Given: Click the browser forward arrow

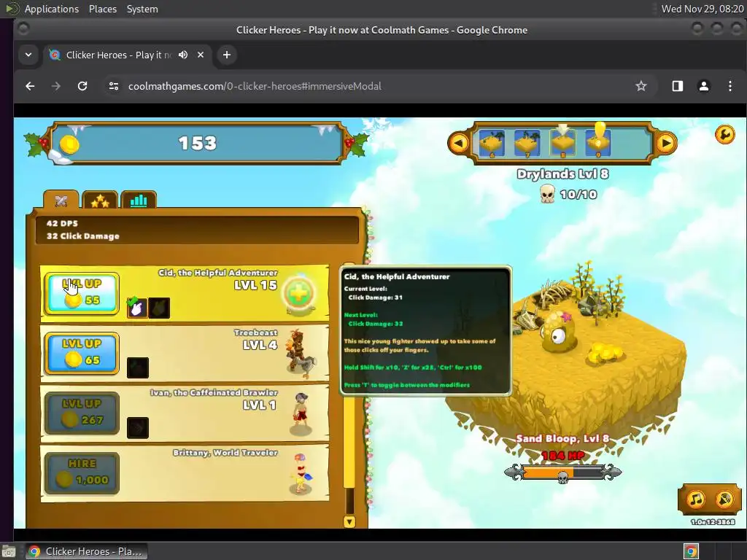Looking at the screenshot, I should tap(56, 86).
